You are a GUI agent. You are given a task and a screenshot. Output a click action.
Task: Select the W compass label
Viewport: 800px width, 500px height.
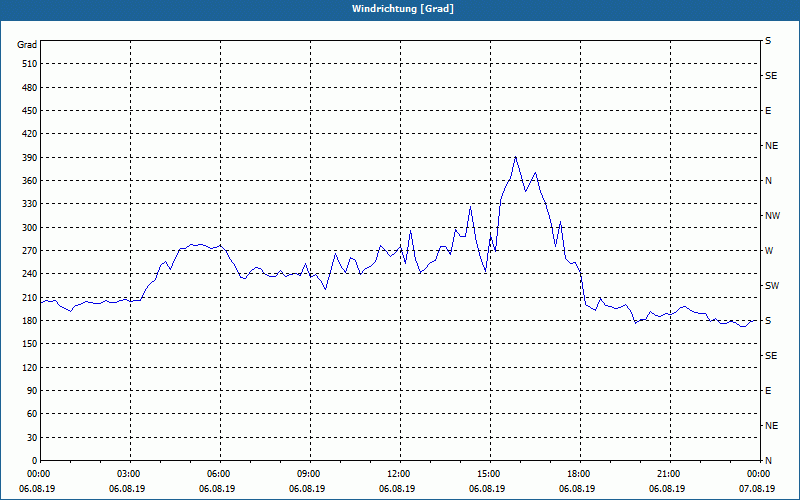point(769,251)
